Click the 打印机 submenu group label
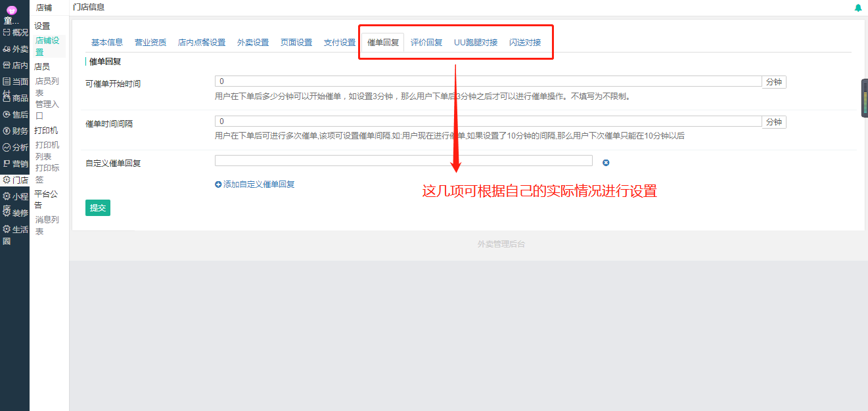 (46, 131)
